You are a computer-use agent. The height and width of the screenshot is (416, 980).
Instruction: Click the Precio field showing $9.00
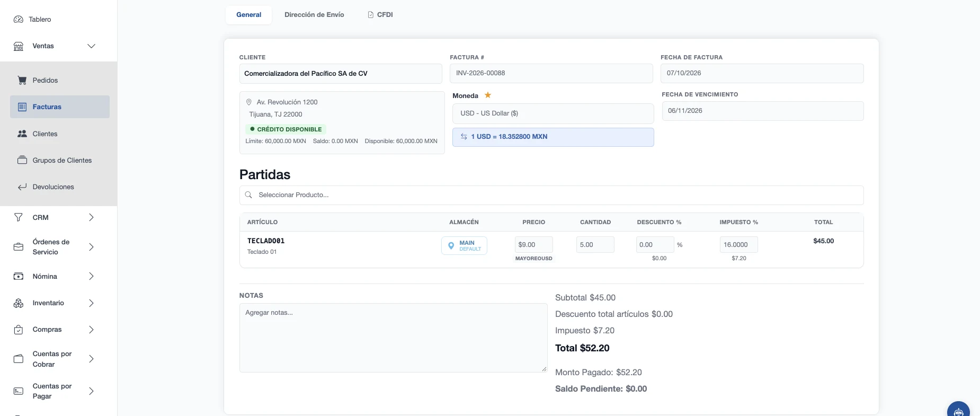coord(533,245)
